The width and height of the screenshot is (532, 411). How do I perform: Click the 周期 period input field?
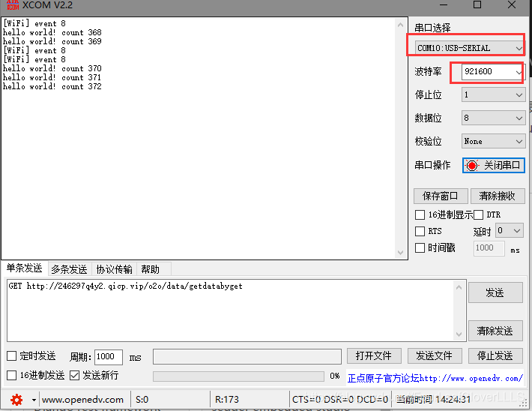tap(108, 357)
